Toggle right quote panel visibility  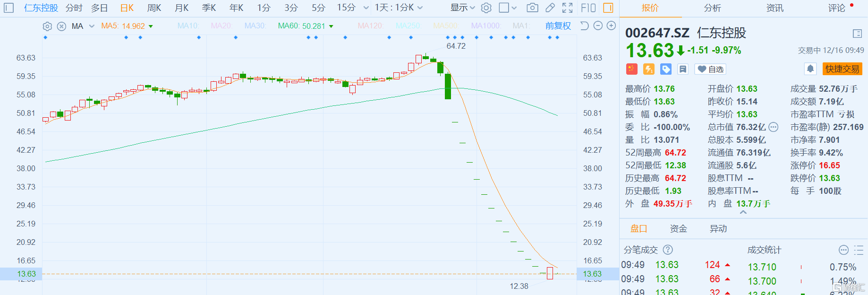coord(608,8)
